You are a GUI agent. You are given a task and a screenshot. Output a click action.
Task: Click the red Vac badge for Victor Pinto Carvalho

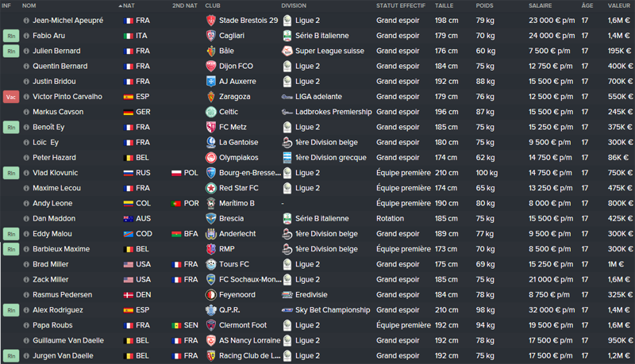tap(11, 97)
